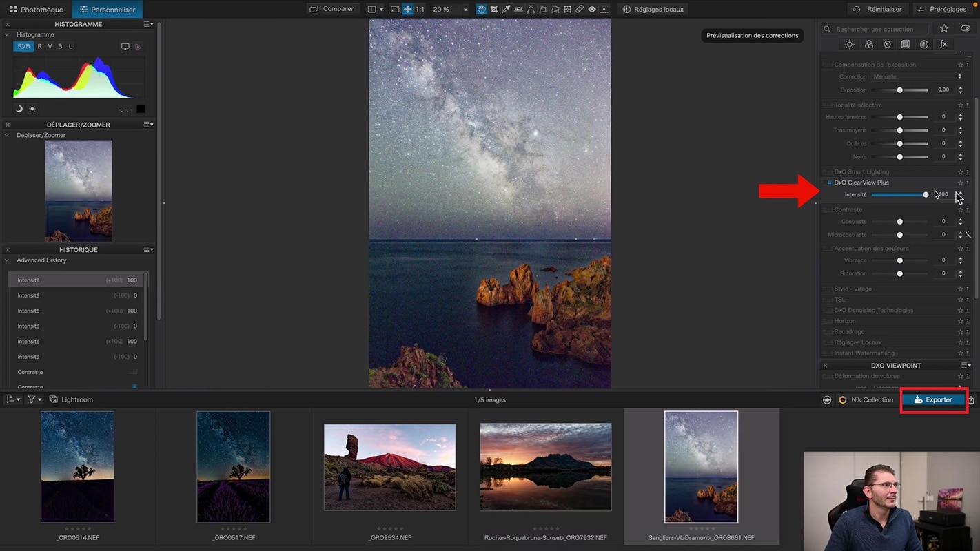Adjust the Vibrance slider

(x=899, y=261)
